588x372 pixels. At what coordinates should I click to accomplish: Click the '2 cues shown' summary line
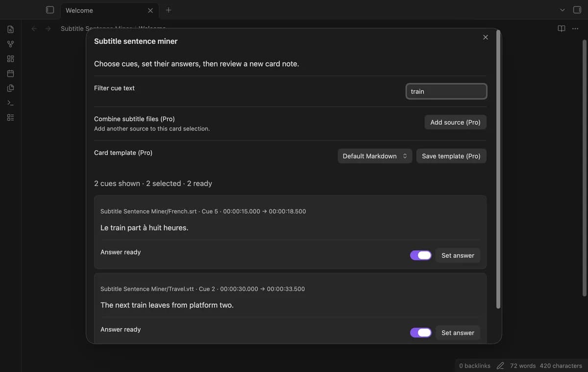[153, 184]
